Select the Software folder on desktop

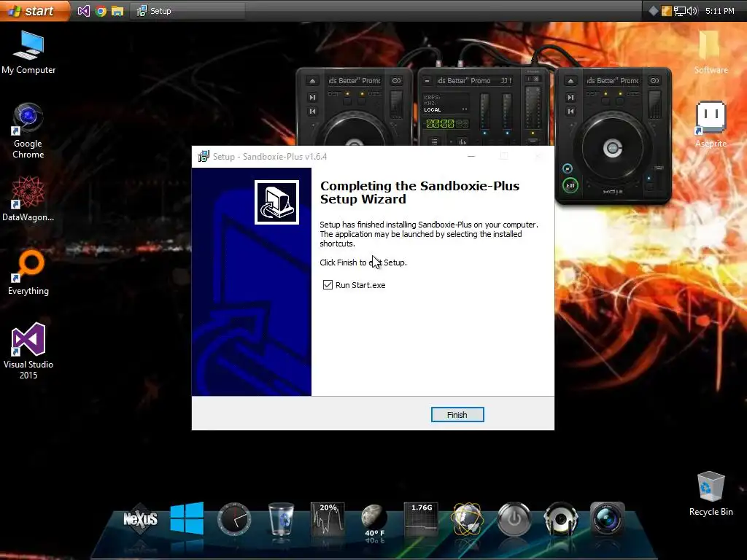coord(711,52)
